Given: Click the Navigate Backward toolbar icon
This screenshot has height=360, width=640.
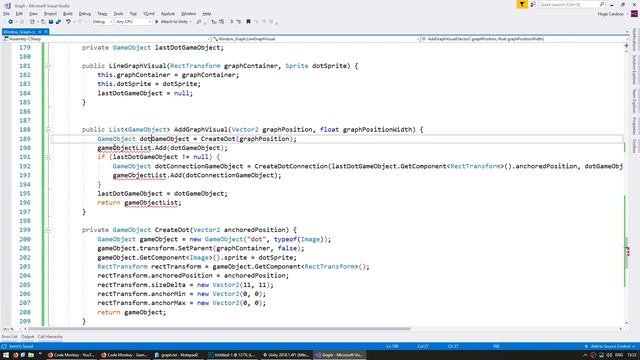Looking at the screenshot, I should [x=10, y=22].
